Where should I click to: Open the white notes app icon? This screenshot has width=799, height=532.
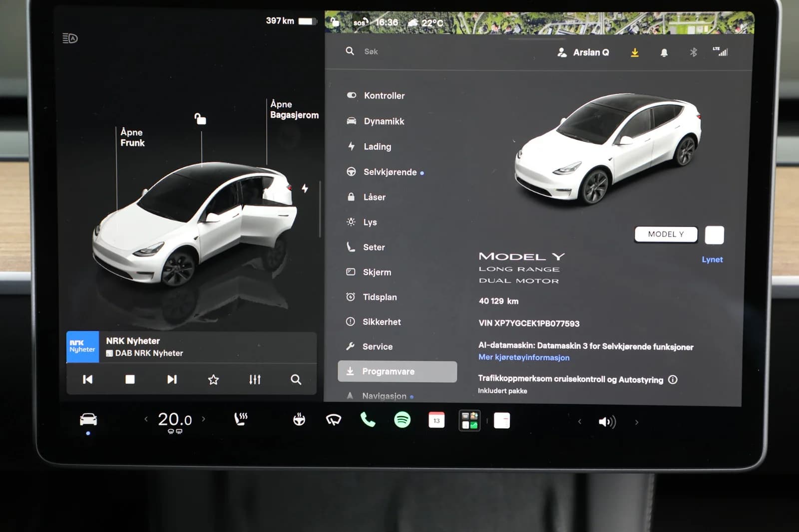(502, 421)
